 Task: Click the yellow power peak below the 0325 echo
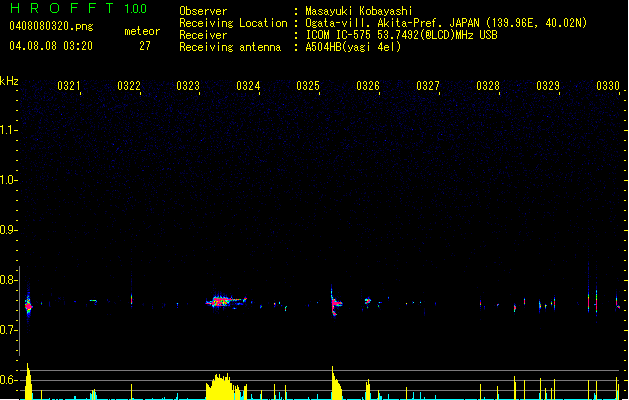tap(336, 383)
